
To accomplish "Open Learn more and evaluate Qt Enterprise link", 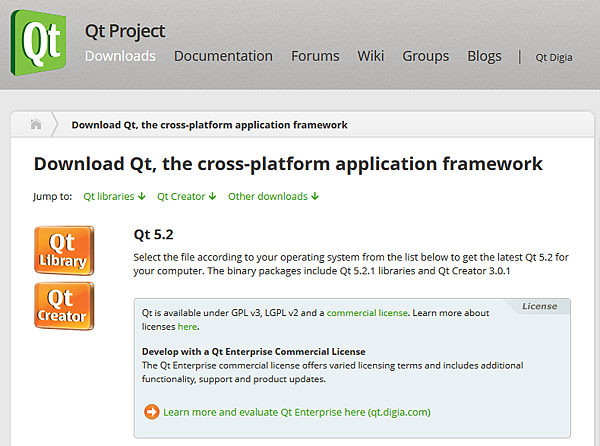I will pyautogui.click(x=297, y=412).
